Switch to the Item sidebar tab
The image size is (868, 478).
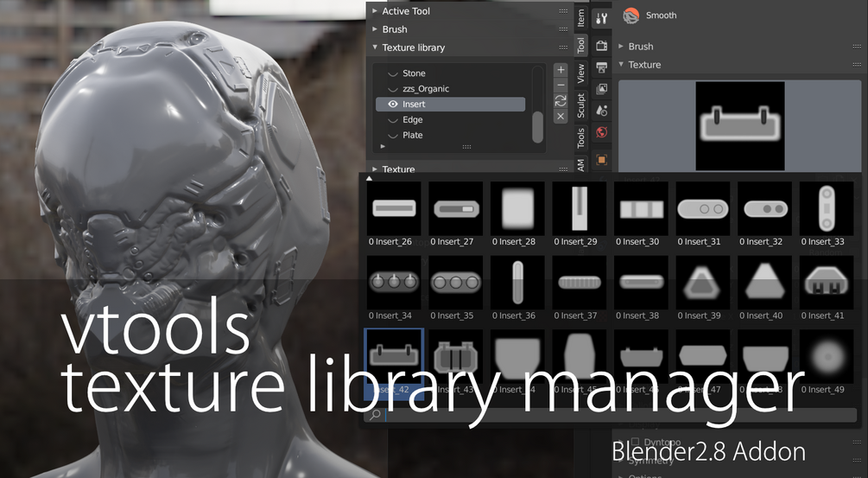580,18
